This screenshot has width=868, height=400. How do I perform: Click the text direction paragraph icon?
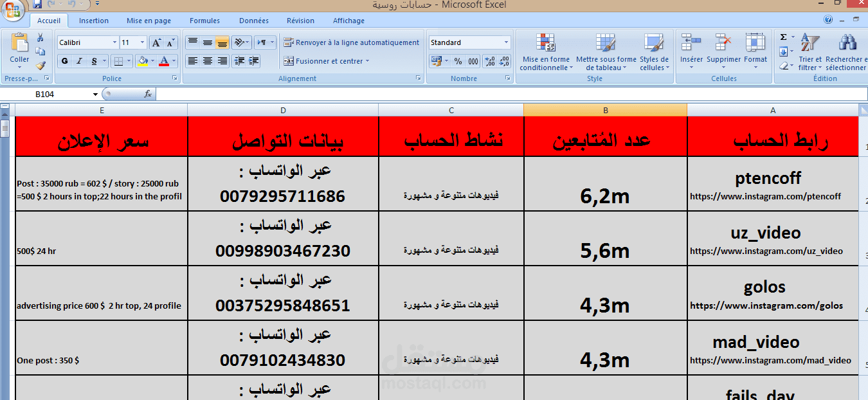[x=262, y=42]
